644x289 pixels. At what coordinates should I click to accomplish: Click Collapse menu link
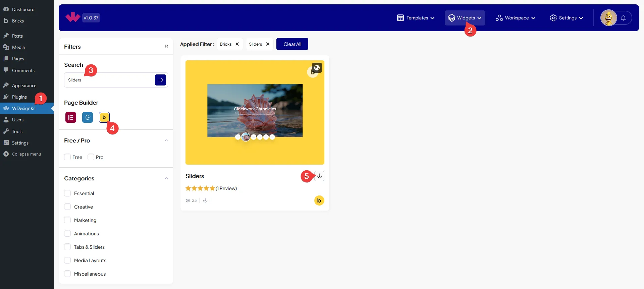pyautogui.click(x=26, y=154)
